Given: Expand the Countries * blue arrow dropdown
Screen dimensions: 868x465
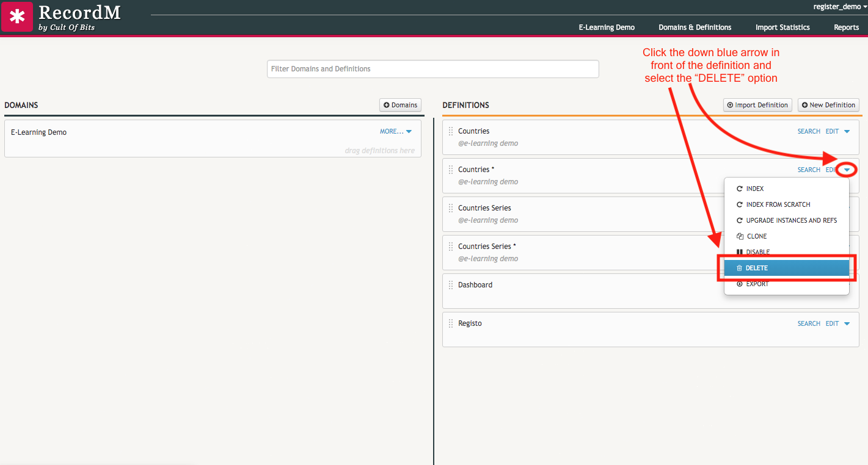Looking at the screenshot, I should [x=847, y=170].
